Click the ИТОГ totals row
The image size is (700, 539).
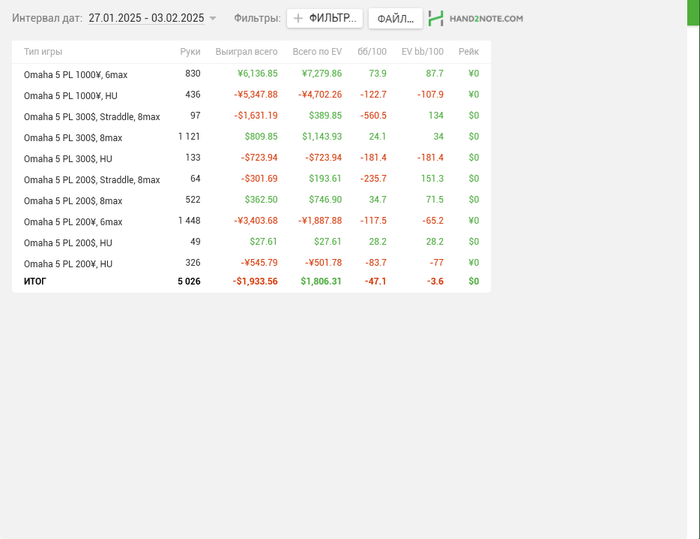pyautogui.click(x=251, y=281)
